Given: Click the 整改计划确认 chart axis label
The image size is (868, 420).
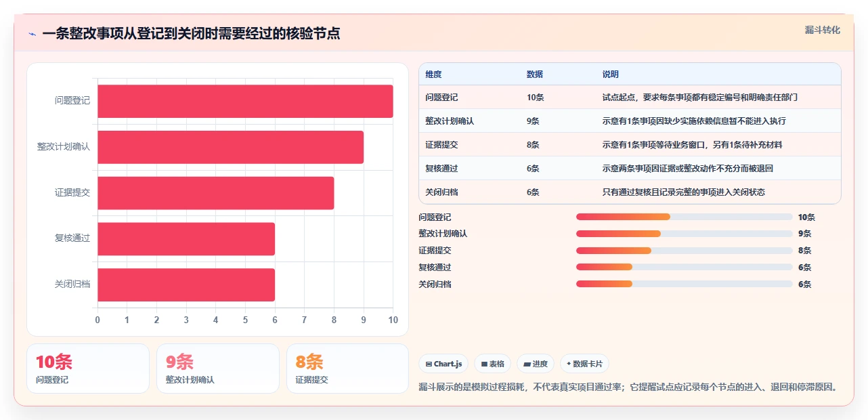Looking at the screenshot, I should 64,147.
